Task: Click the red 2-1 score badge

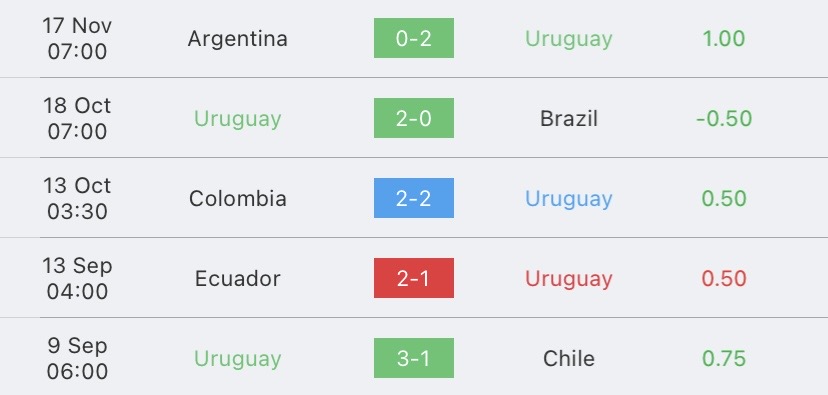Action: tap(413, 278)
